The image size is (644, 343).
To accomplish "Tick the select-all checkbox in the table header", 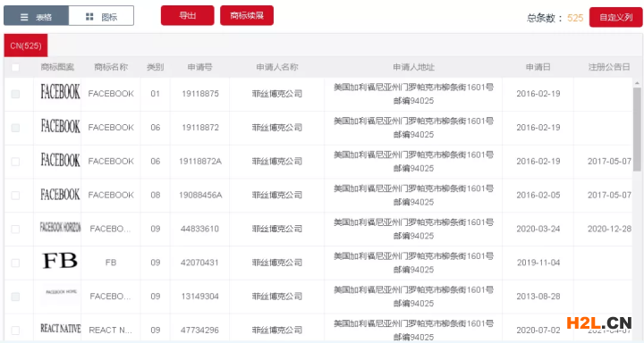I will tap(15, 67).
